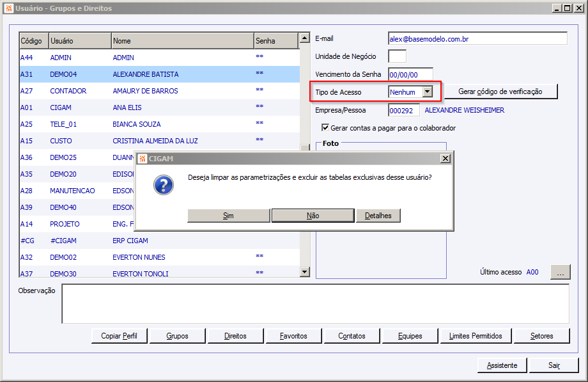
Task: Open the Favoritos button
Action: pos(293,336)
